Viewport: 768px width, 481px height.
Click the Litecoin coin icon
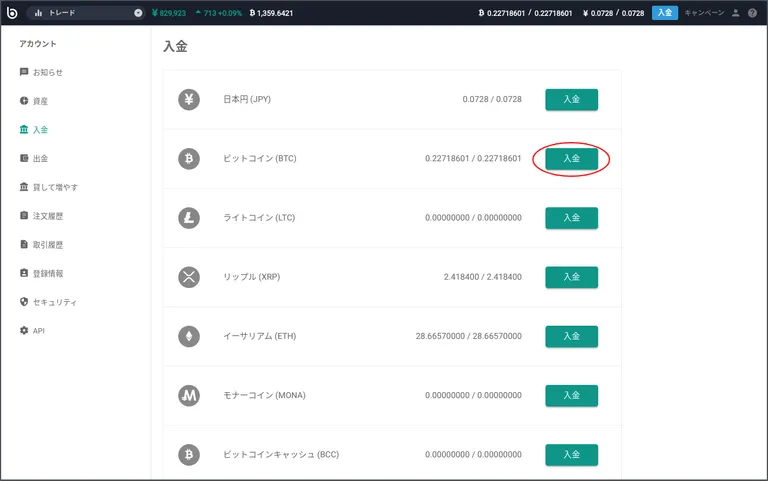tap(189, 218)
